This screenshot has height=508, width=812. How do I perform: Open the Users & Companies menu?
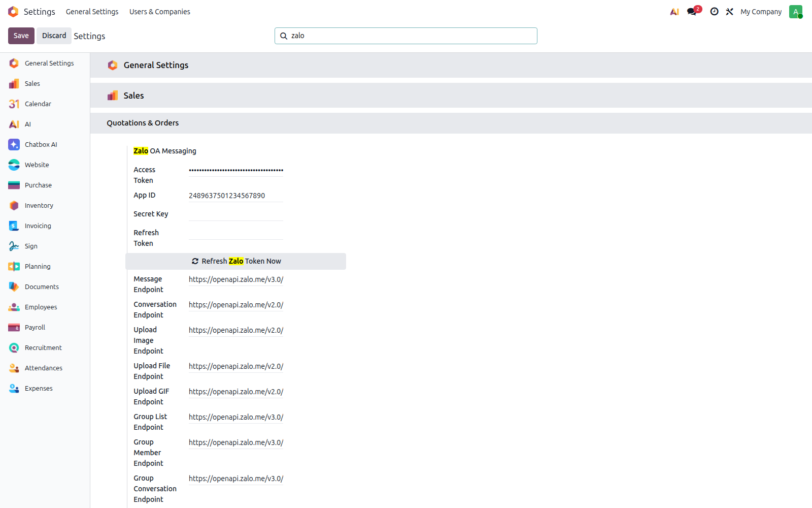click(x=160, y=12)
